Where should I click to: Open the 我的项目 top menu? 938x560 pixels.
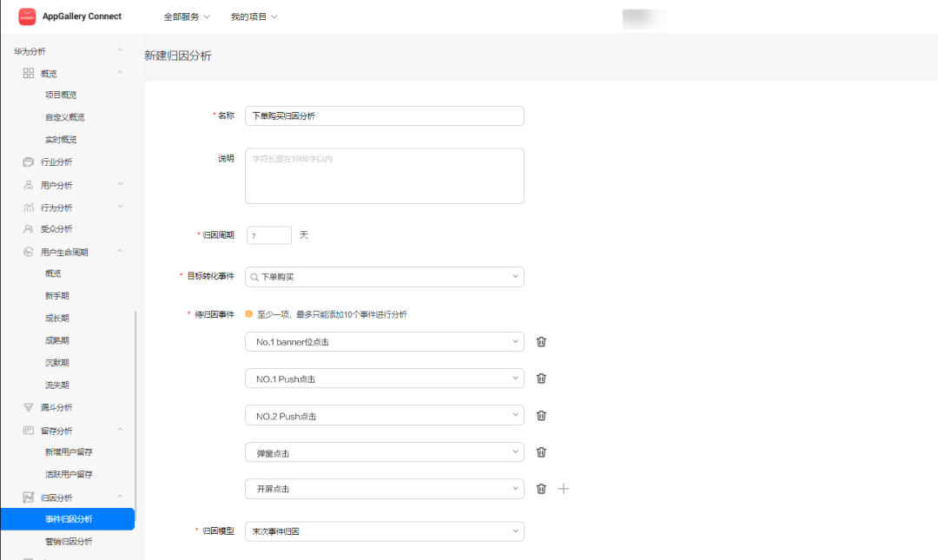click(254, 16)
